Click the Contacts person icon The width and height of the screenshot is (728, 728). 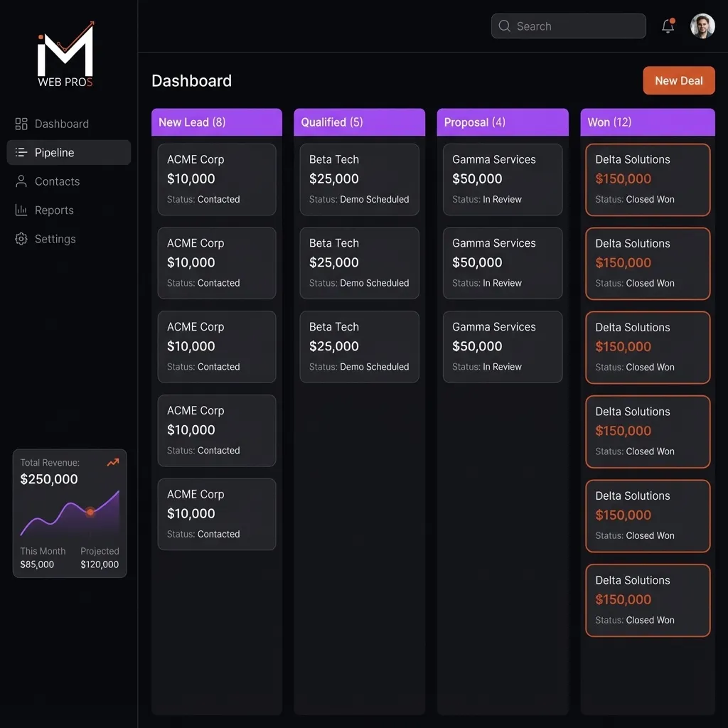[x=21, y=181]
